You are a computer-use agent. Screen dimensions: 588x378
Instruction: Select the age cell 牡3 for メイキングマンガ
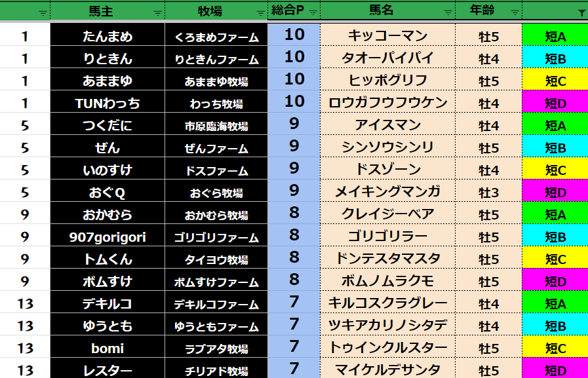pos(488,193)
